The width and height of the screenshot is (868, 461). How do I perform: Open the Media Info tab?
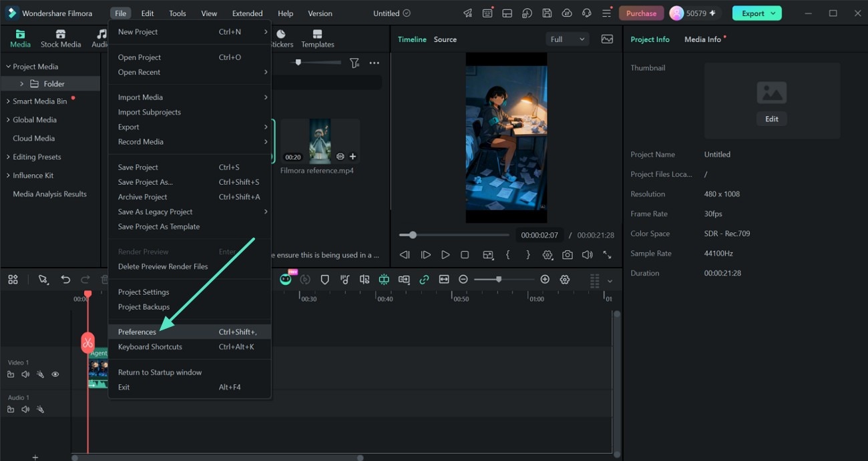click(x=702, y=39)
